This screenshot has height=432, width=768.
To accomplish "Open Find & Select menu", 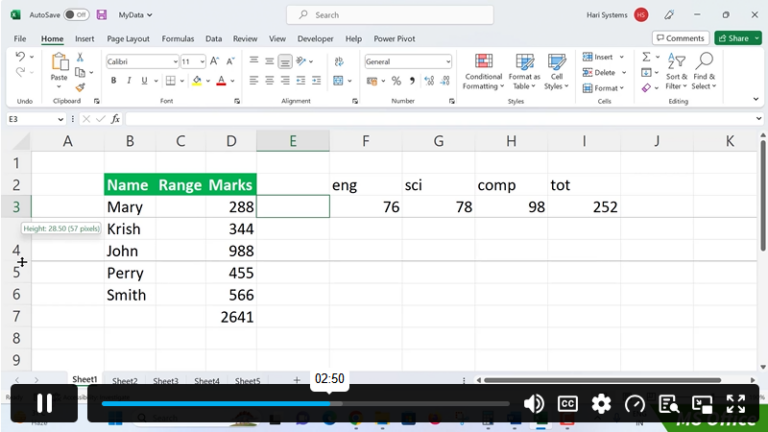I will pos(704,72).
